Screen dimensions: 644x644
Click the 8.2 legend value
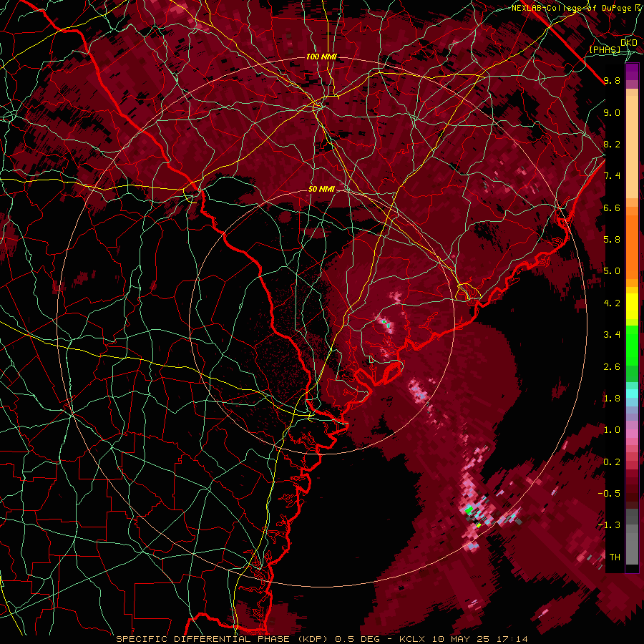pyautogui.click(x=612, y=144)
